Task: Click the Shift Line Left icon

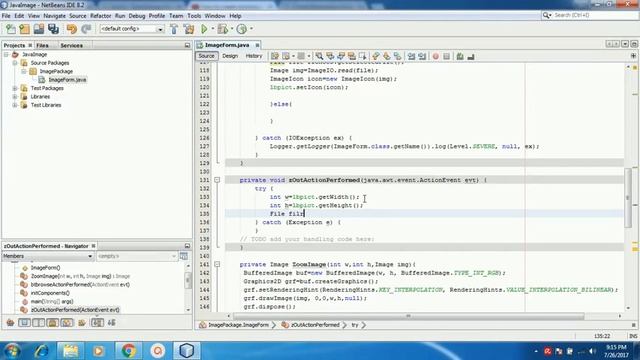Action: pos(411,56)
